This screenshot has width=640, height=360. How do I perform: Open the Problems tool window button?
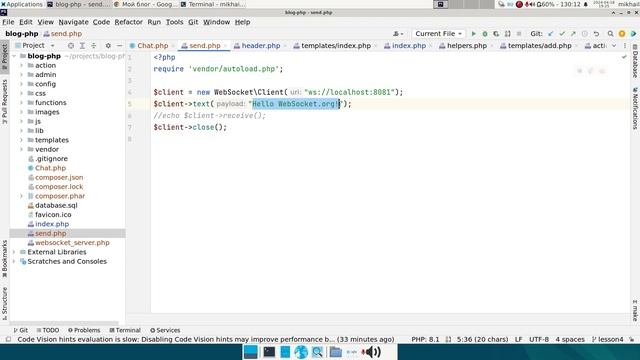click(84, 330)
